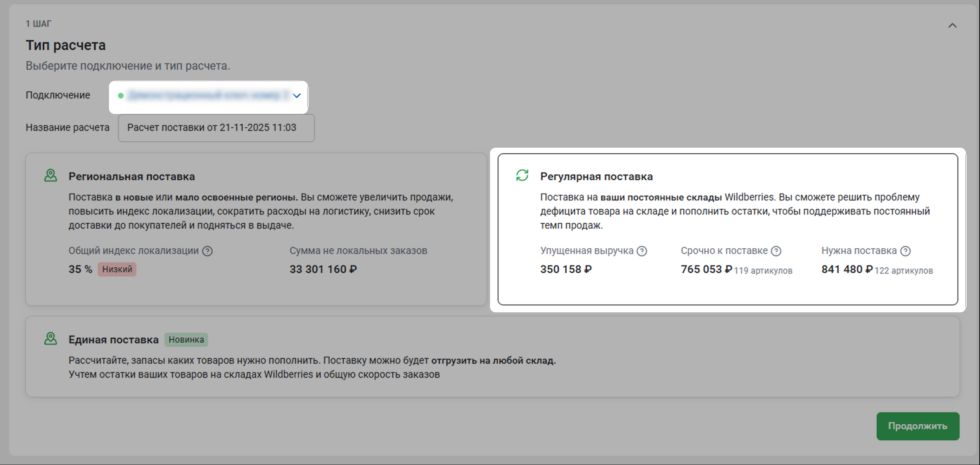The height and width of the screenshot is (465, 980).
Task: Open help for Общий индекс локализации
Action: pyautogui.click(x=207, y=251)
